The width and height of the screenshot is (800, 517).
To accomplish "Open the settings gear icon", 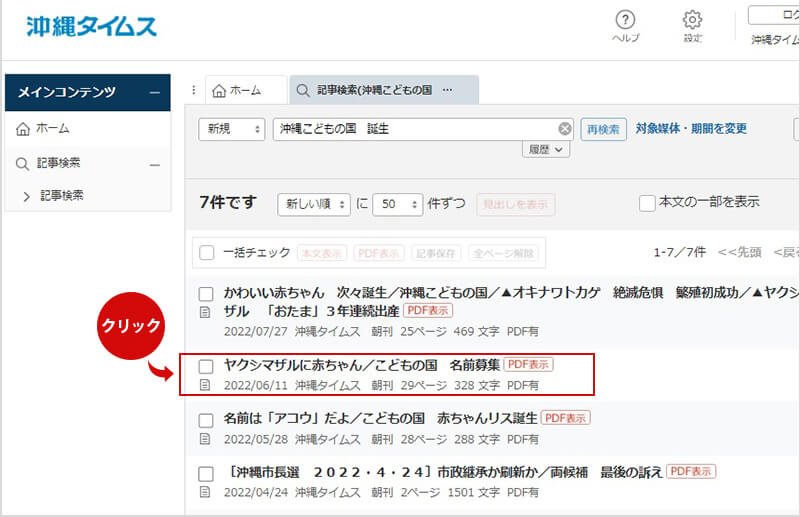I will (x=692, y=21).
